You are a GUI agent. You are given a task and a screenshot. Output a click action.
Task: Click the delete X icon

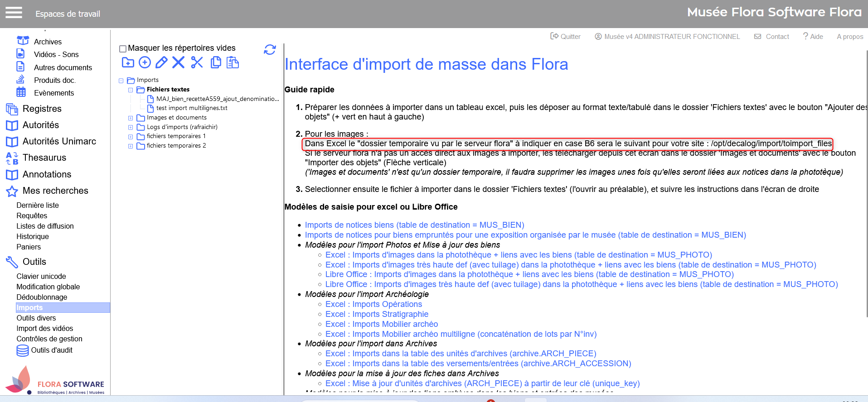point(178,62)
